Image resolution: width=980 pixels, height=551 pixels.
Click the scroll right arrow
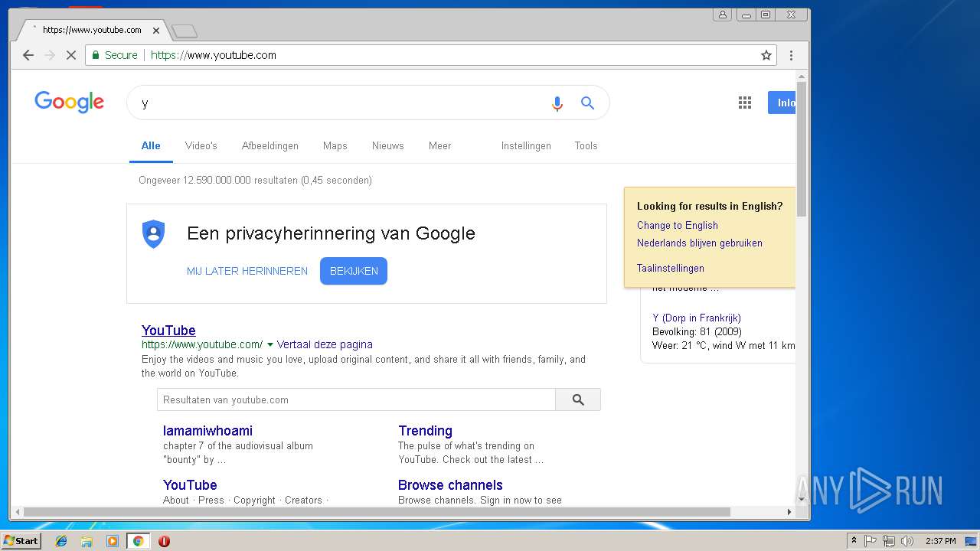click(x=789, y=512)
